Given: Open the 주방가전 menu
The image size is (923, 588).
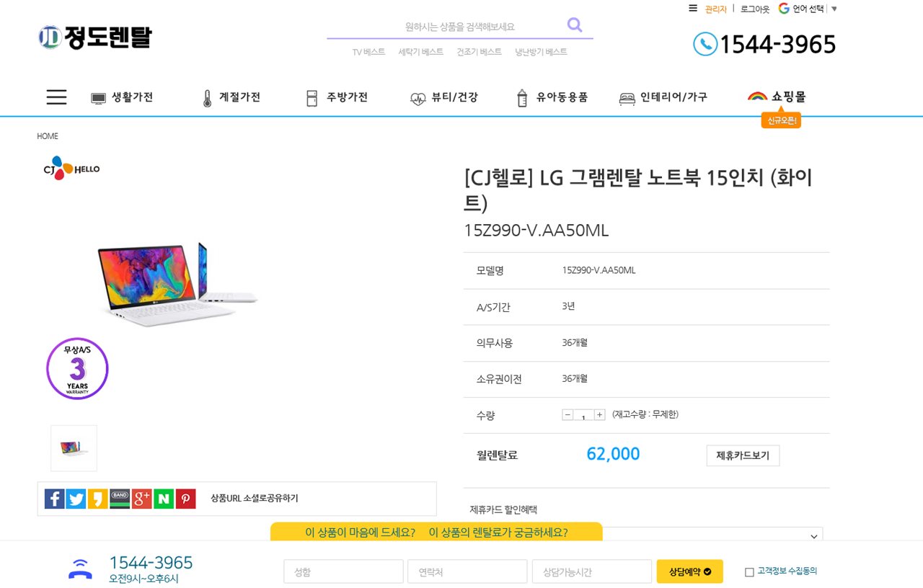Looking at the screenshot, I should (x=337, y=97).
